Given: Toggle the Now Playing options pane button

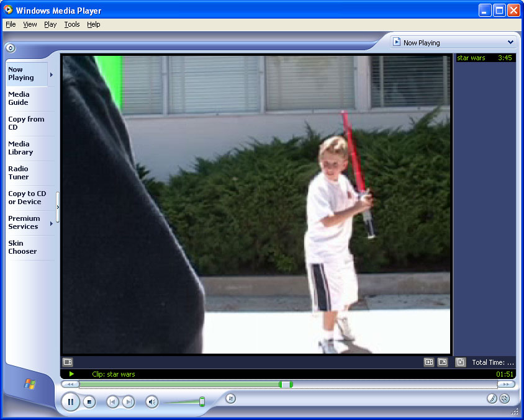Looking at the screenshot, I should point(68,362).
